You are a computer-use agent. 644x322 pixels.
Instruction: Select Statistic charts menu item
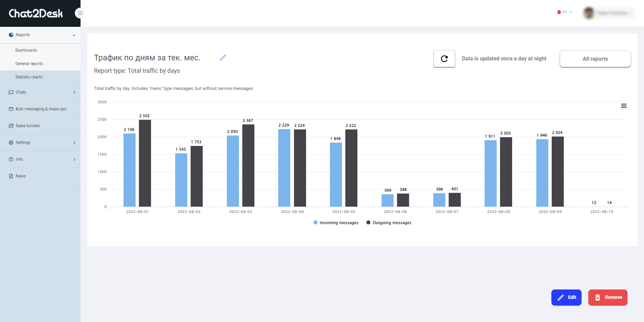(x=29, y=77)
